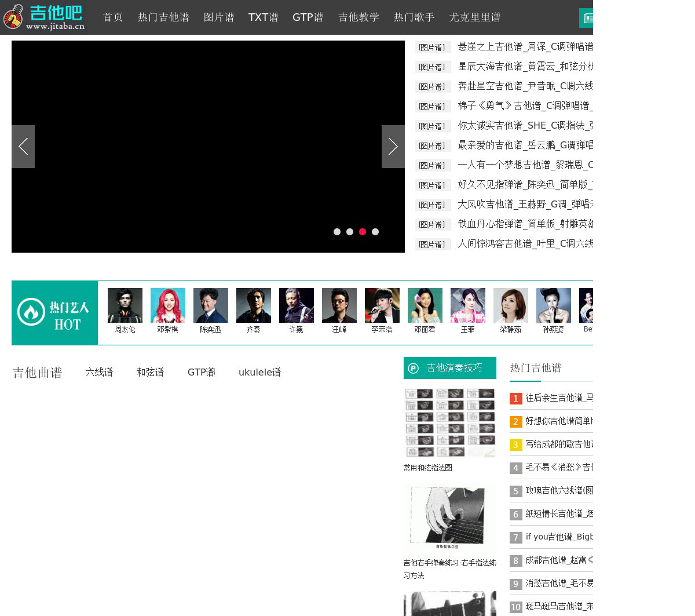
Task: Open rank 2 好想你吉他谱
Action: coord(559,421)
